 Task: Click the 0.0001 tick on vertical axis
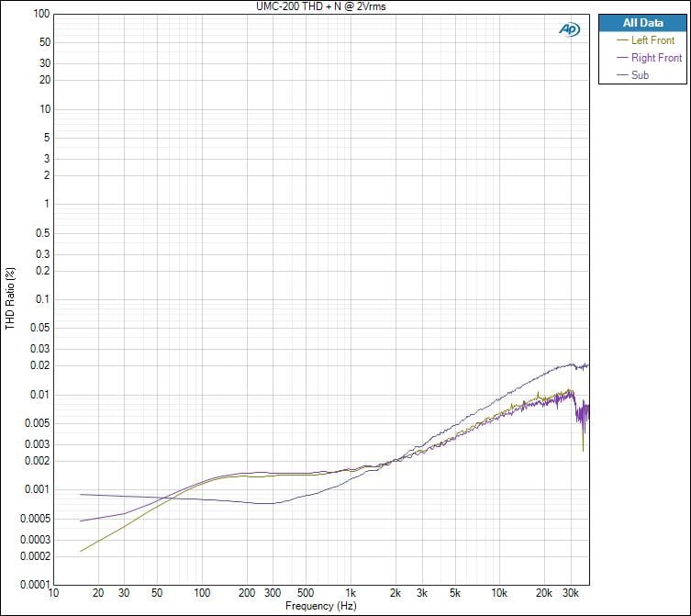(x=34, y=584)
